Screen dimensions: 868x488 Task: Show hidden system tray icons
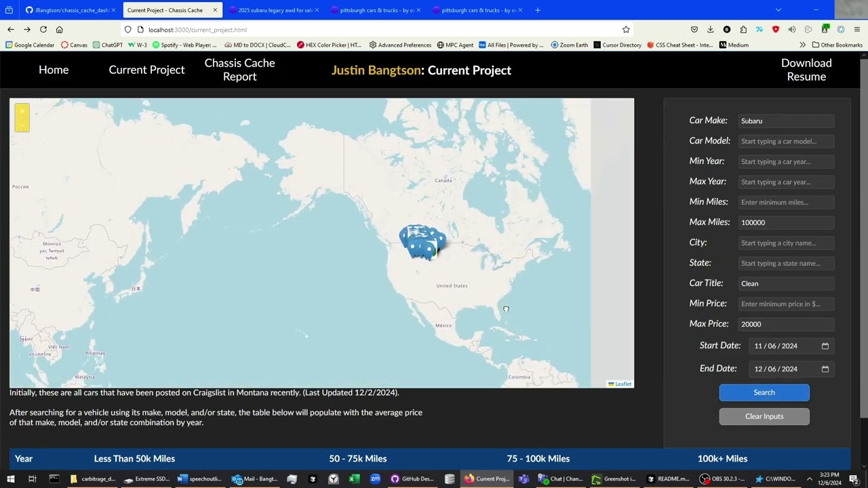point(809,479)
